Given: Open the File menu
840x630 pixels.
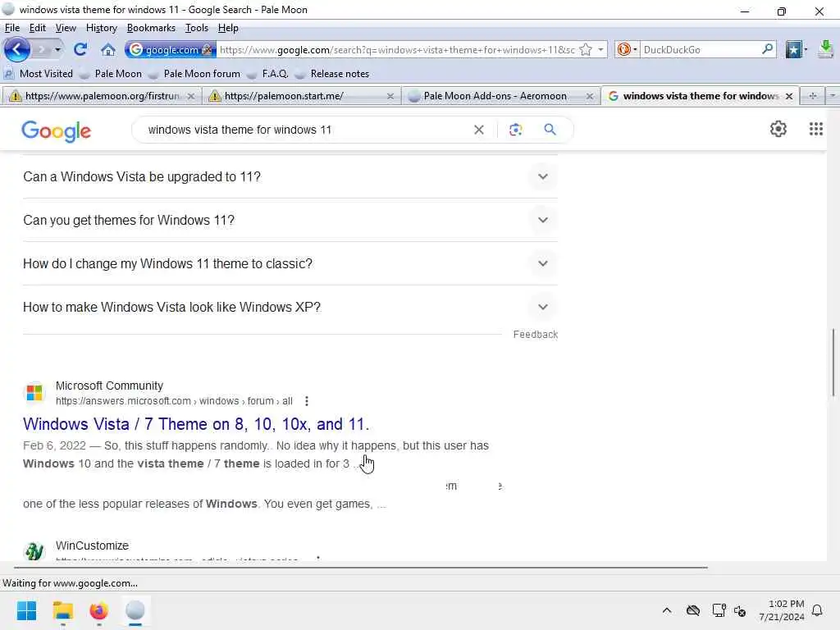Looking at the screenshot, I should click(x=11, y=28).
